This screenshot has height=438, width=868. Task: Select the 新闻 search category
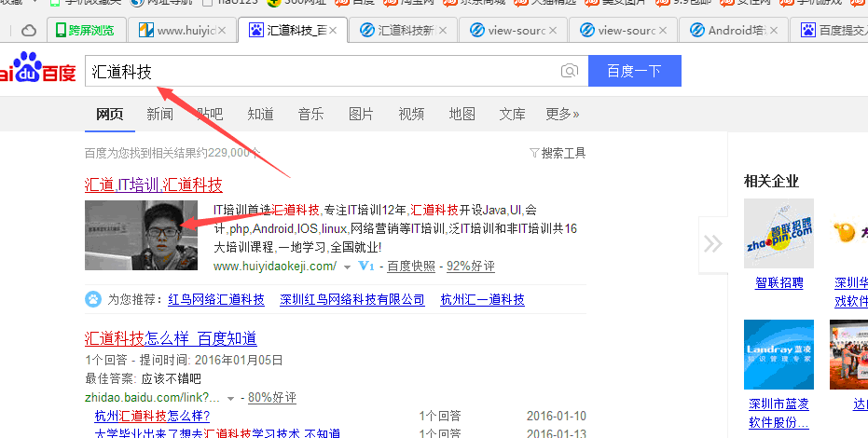pyautogui.click(x=160, y=114)
